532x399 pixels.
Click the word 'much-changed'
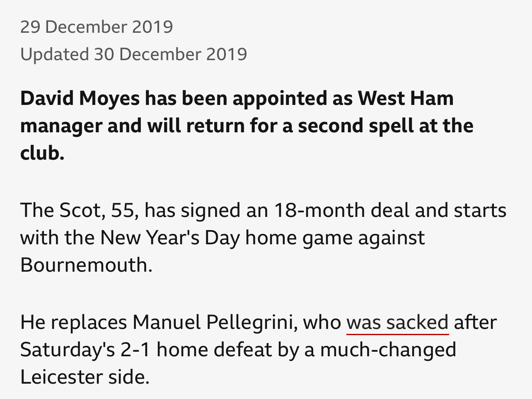(x=388, y=350)
